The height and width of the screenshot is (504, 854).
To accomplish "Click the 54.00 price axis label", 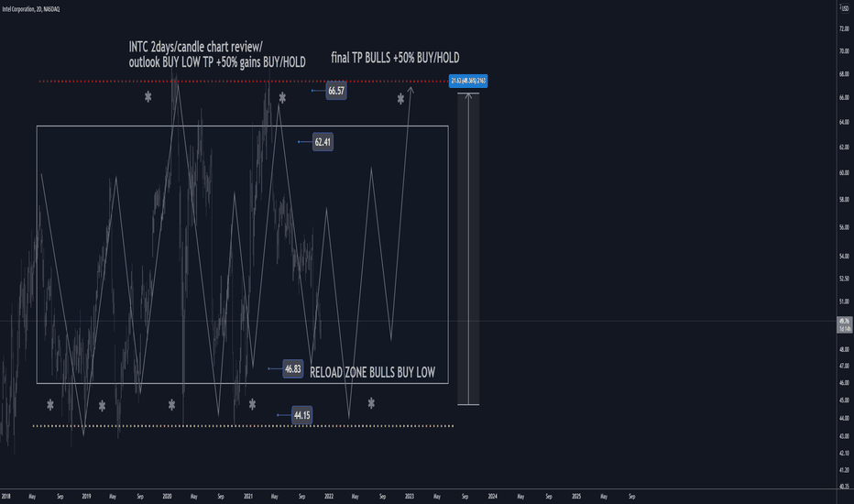I will [x=844, y=256].
